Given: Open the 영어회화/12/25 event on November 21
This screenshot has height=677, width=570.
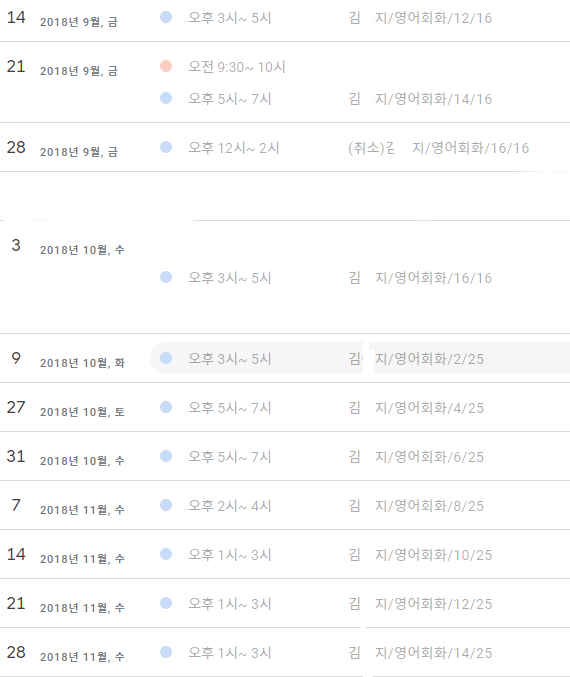Looking at the screenshot, I should pyautogui.click(x=360, y=604).
